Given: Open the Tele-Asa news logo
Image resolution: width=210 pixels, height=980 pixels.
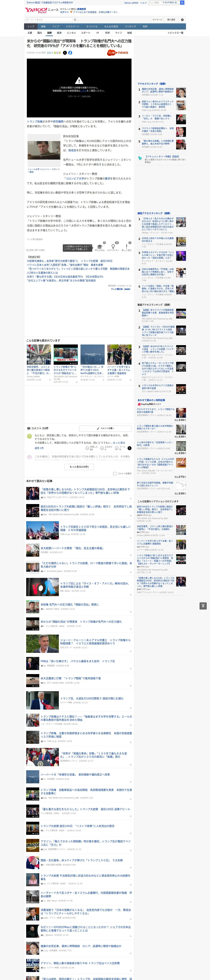Looking at the screenshot, I should (118, 53).
